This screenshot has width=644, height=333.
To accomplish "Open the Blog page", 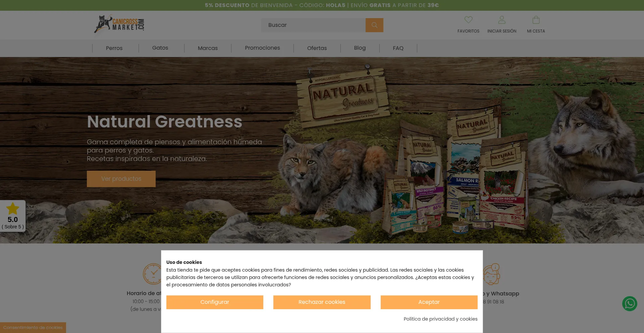I will pos(360,48).
